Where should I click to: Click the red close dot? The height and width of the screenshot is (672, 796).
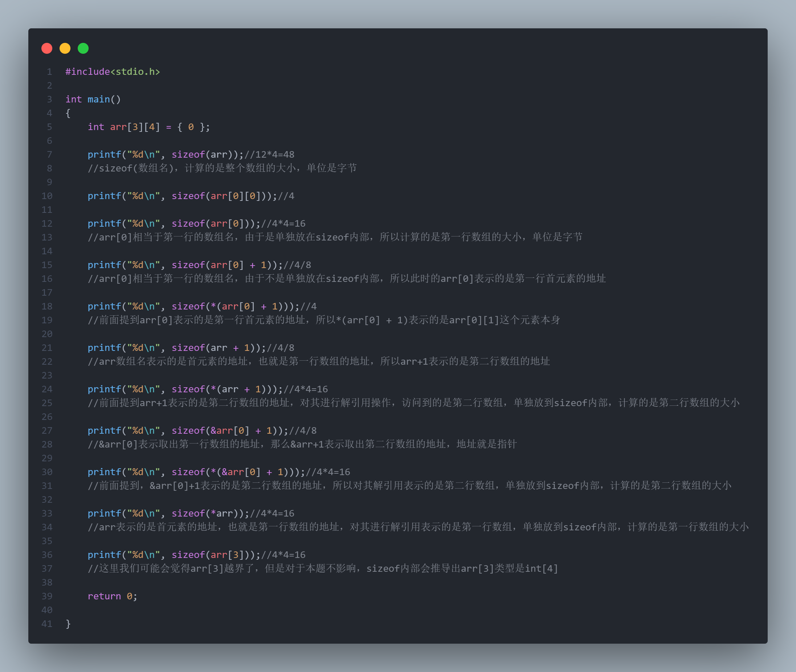[47, 48]
